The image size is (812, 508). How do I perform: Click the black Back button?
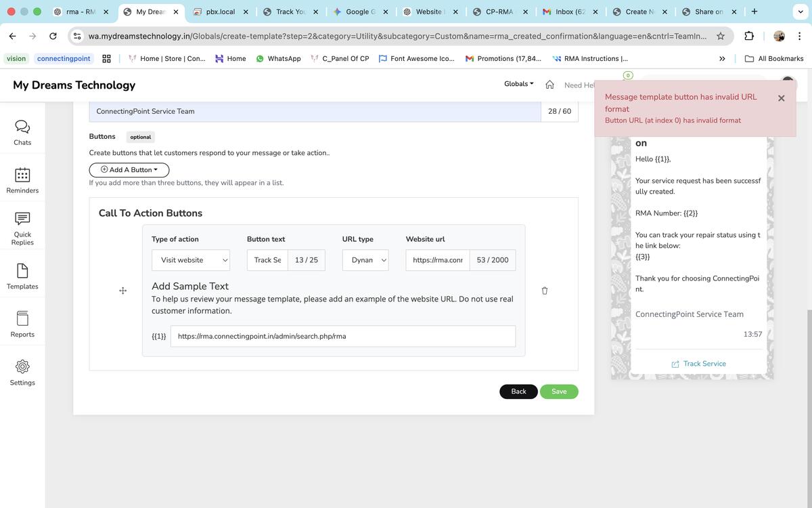click(x=518, y=391)
